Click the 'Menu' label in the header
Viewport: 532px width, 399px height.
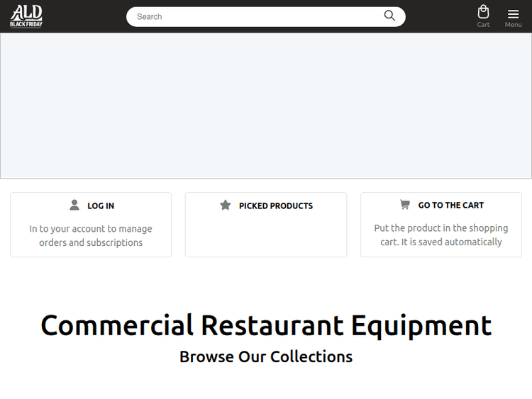point(513,25)
